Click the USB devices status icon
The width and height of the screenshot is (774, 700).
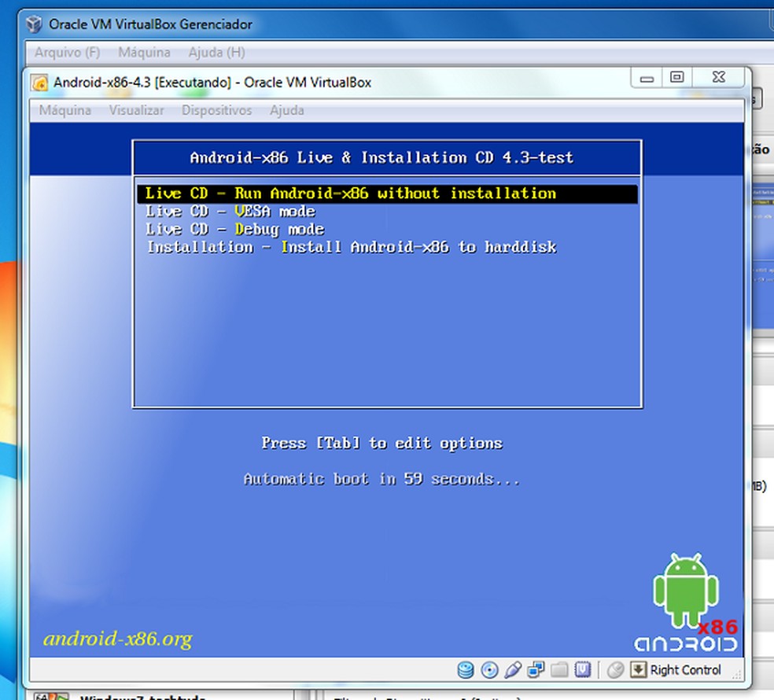click(x=512, y=670)
